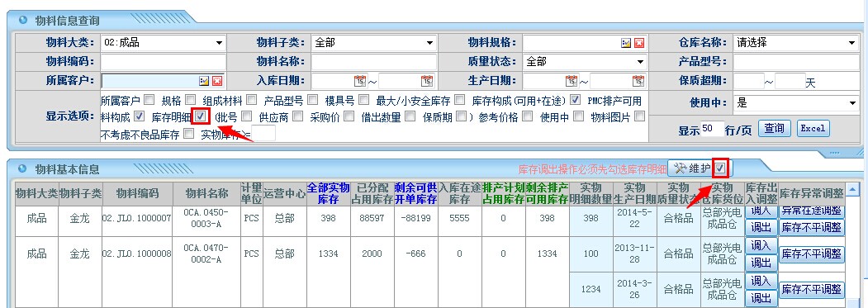868x308 pixels.
Task: Clear 所属客户 field with red X icon
Action: coord(217,81)
